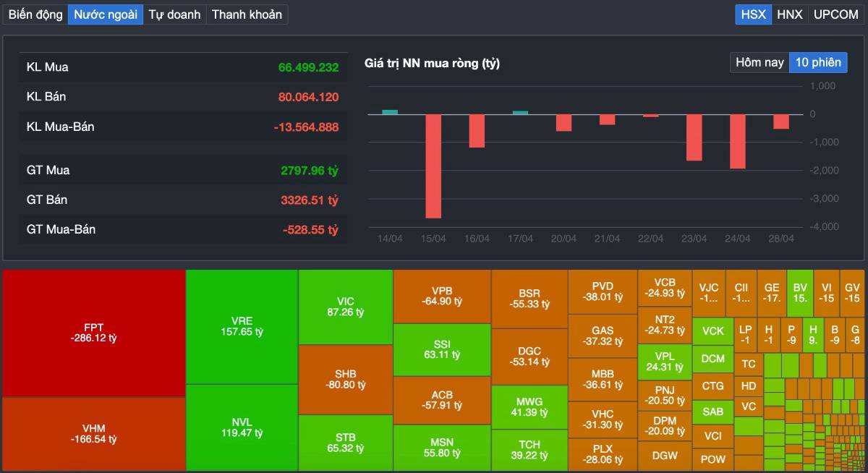Open the VHC -31.30 tỷ cell
The image size is (868, 473).
[x=603, y=420]
